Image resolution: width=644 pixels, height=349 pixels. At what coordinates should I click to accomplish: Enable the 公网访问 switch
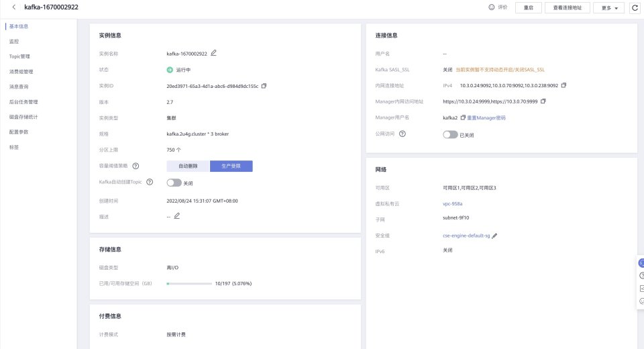[449, 135]
